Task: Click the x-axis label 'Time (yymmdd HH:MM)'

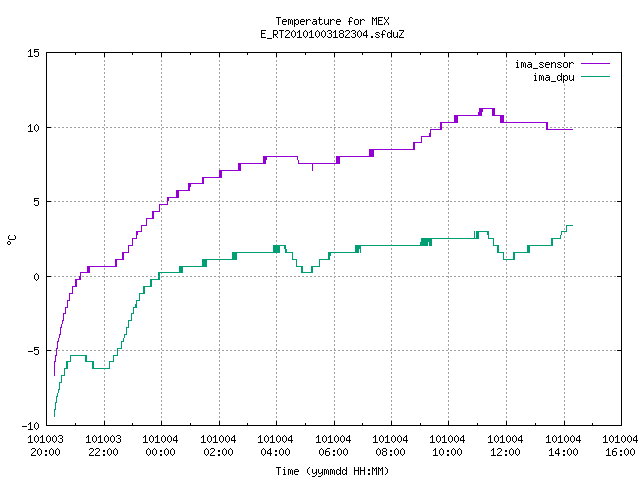Action: 332,471
